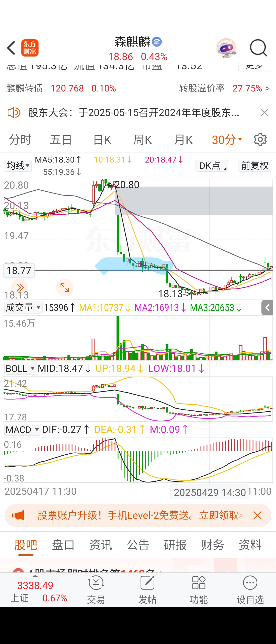Tap the stock price 18.86 header
This screenshot has height=644, width=276.
121,57
